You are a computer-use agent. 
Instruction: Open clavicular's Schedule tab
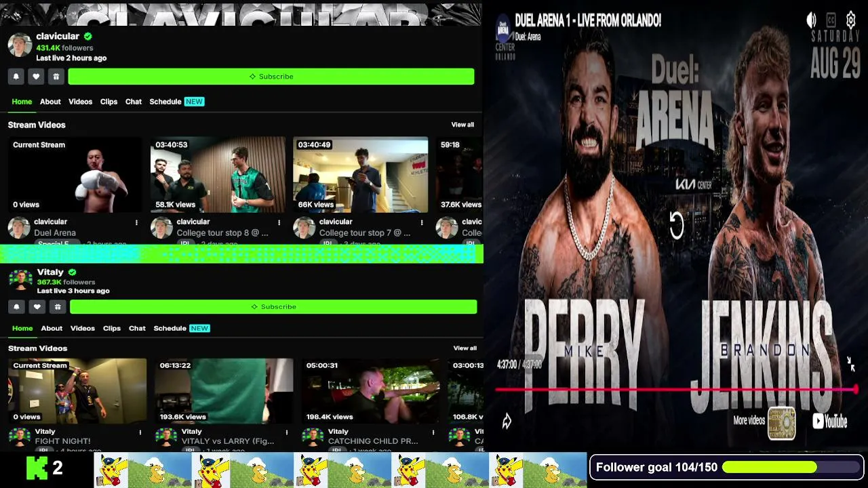(x=177, y=102)
